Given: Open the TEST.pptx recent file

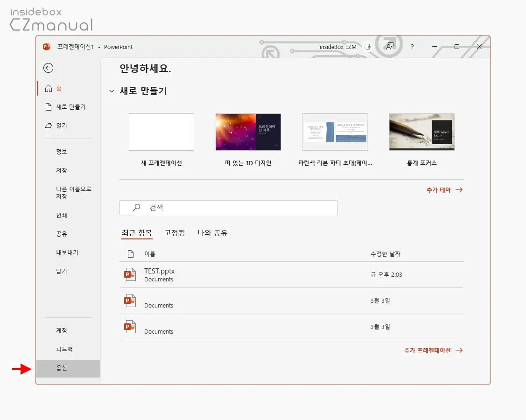Looking at the screenshot, I should (x=292, y=275).
